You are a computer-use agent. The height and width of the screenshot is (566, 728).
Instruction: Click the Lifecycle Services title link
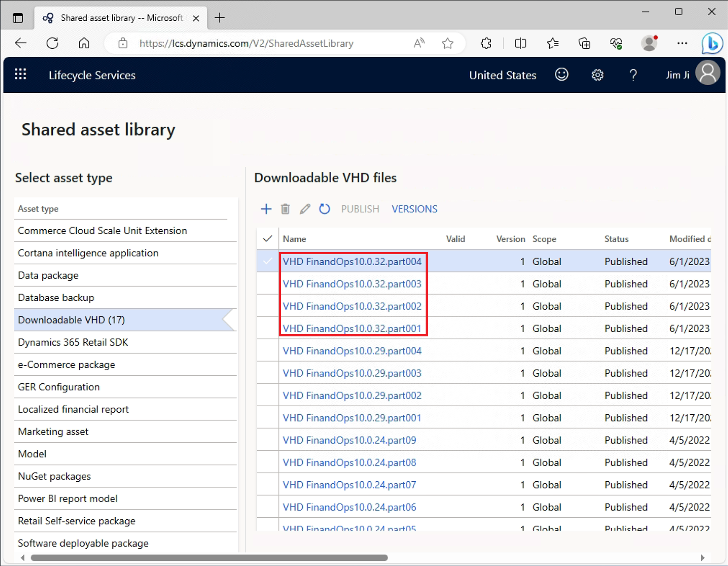click(x=92, y=75)
